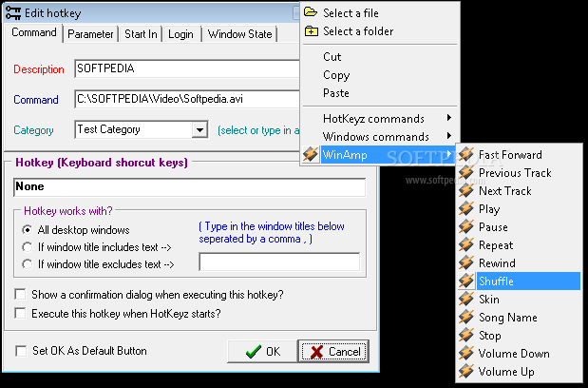The image size is (588, 388).
Task: Click the icon beside Stop
Action: [466, 335]
